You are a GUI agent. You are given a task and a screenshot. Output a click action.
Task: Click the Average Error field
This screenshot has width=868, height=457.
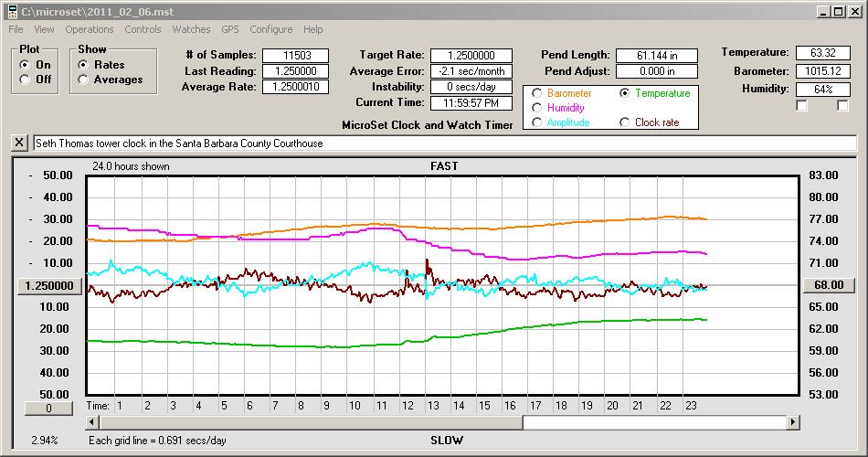point(471,71)
